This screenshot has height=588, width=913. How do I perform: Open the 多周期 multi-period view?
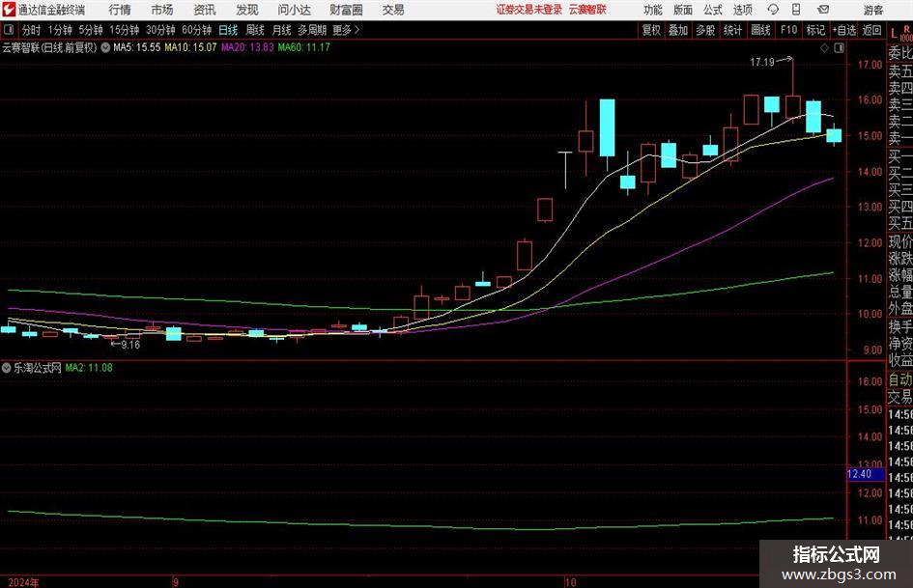312,30
